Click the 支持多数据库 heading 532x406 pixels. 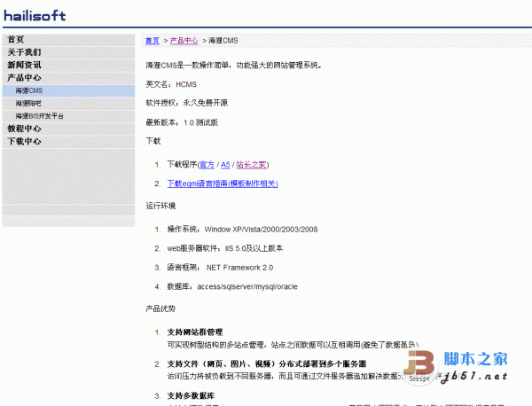(191, 396)
